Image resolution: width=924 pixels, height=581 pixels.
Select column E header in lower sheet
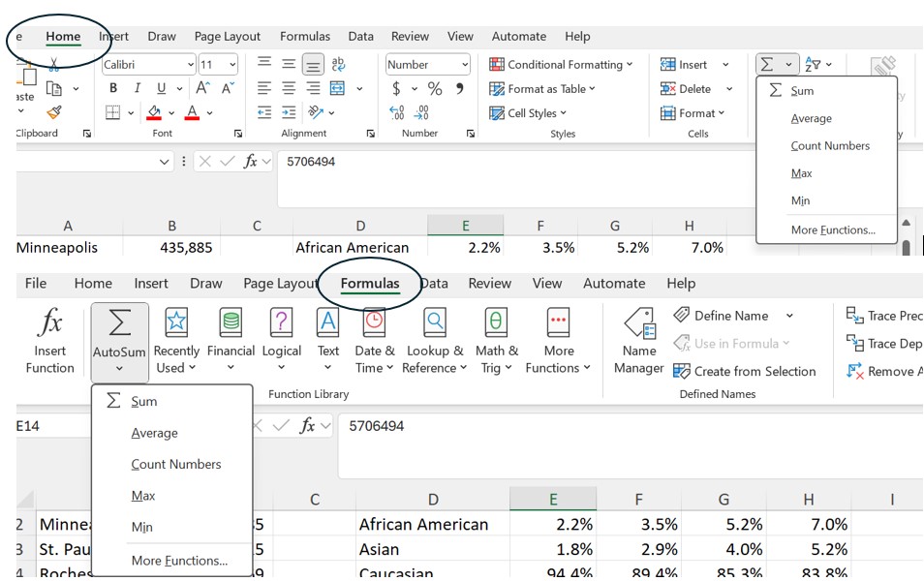(553, 500)
